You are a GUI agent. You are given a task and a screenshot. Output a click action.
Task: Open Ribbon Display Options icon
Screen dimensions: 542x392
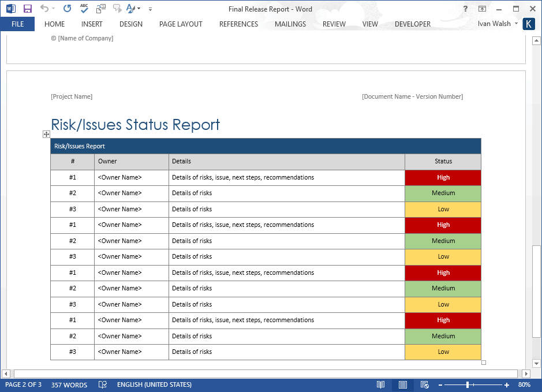pos(482,9)
